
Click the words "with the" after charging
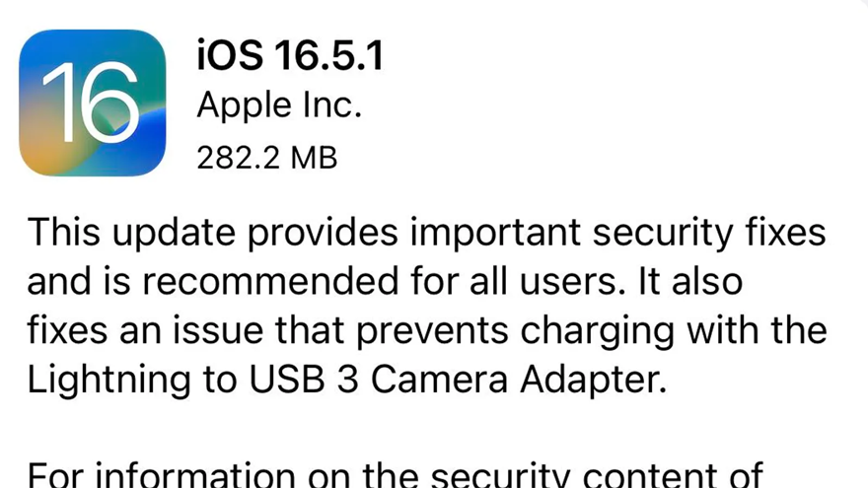pos(757,330)
